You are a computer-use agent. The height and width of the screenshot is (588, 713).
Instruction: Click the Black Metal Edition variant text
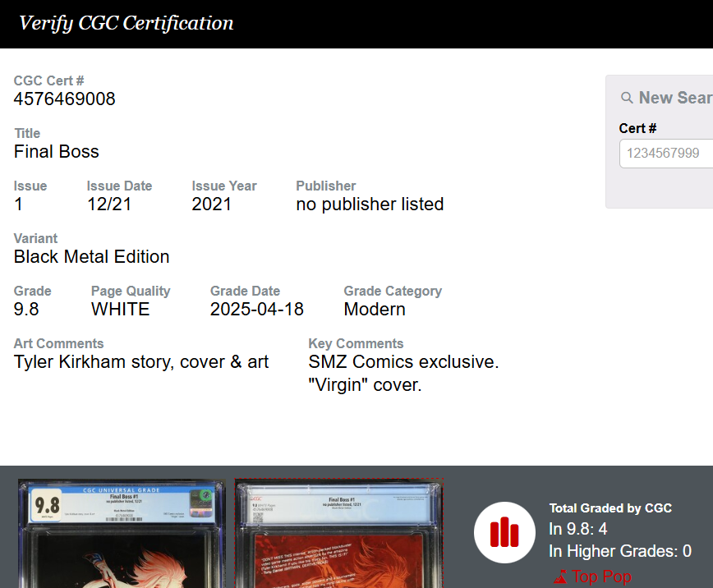point(92,257)
